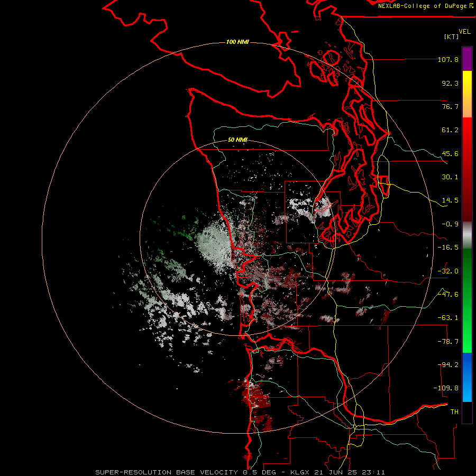This screenshot has width=476, height=476.
Task: Click the SUPER-RESOLUTION BASE VELOCITY caption text
Action: pyautogui.click(x=168, y=472)
